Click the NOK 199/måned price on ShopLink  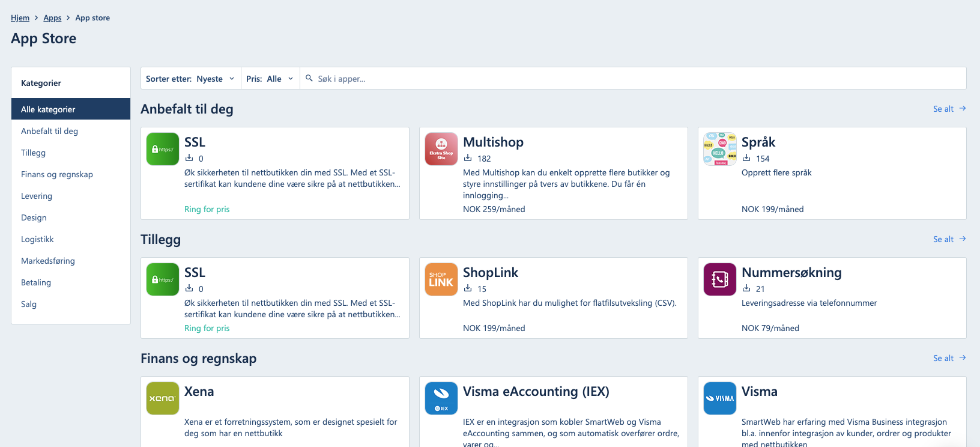494,328
